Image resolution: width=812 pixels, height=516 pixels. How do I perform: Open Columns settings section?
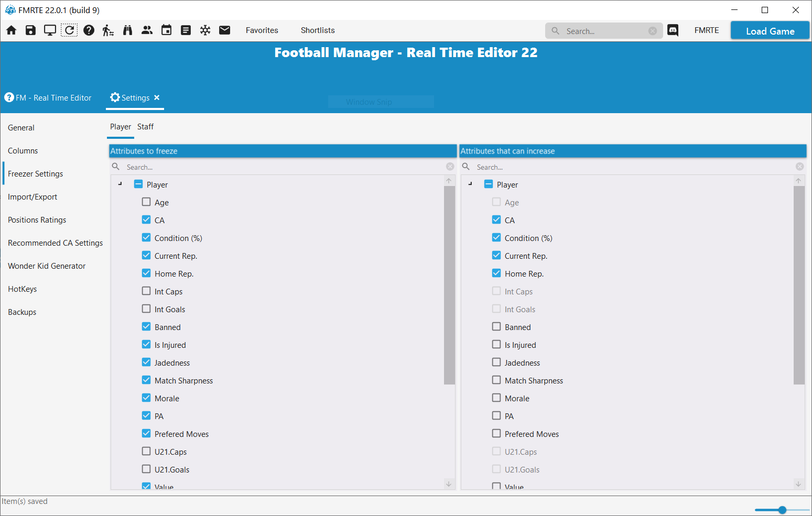pyautogui.click(x=23, y=151)
